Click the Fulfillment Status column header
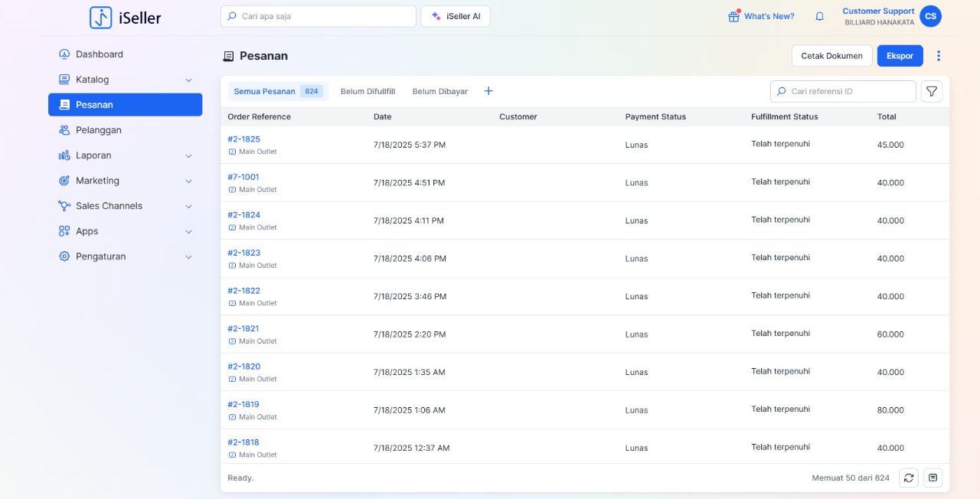Viewport: 980px width, 499px height. pyautogui.click(x=785, y=117)
